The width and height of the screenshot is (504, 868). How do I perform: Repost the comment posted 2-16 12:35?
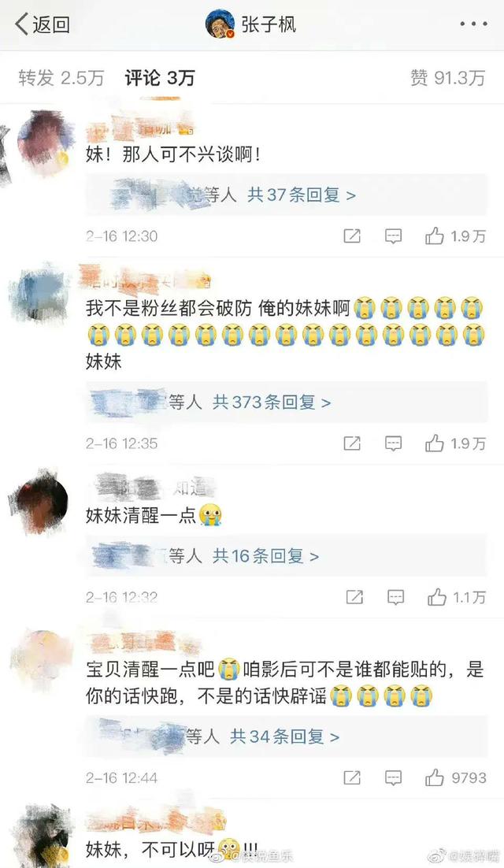pos(352,443)
